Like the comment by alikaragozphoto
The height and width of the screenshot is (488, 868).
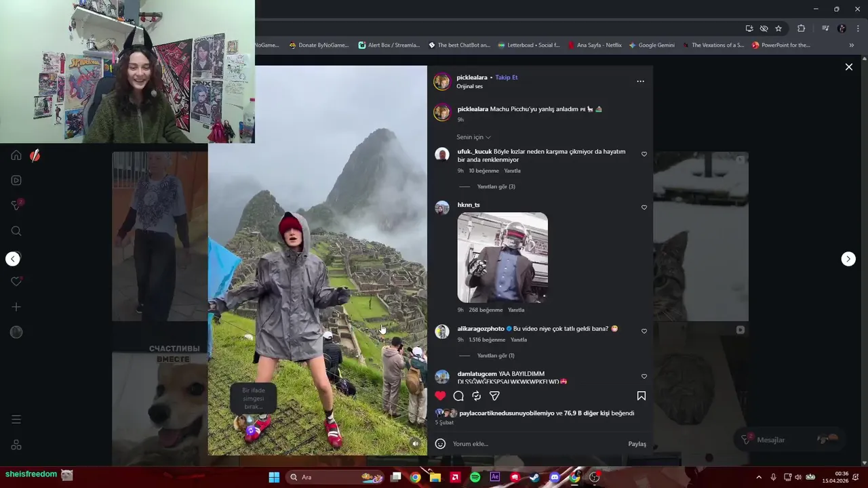click(x=644, y=331)
